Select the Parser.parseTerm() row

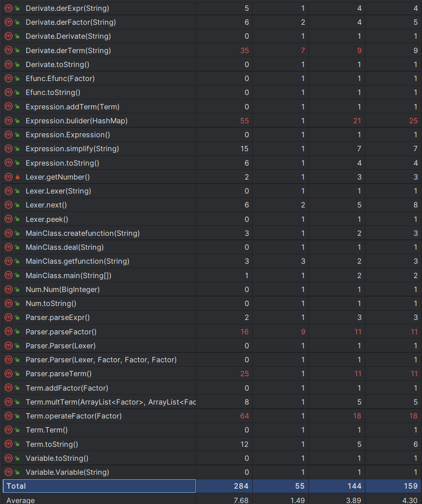pyautogui.click(x=211, y=373)
